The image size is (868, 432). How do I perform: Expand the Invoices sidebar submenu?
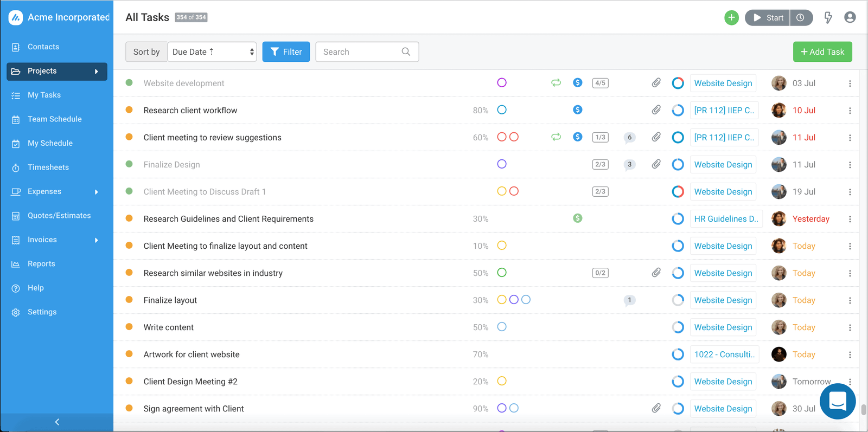97,240
